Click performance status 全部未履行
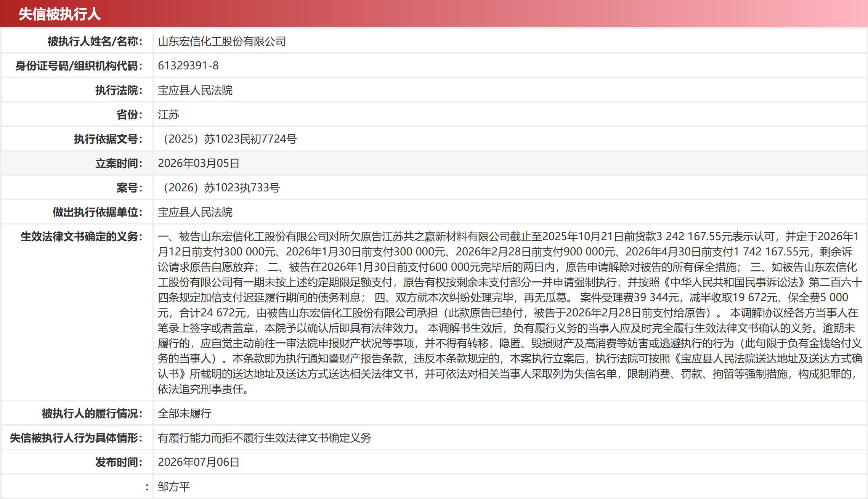868x499 pixels. click(185, 413)
